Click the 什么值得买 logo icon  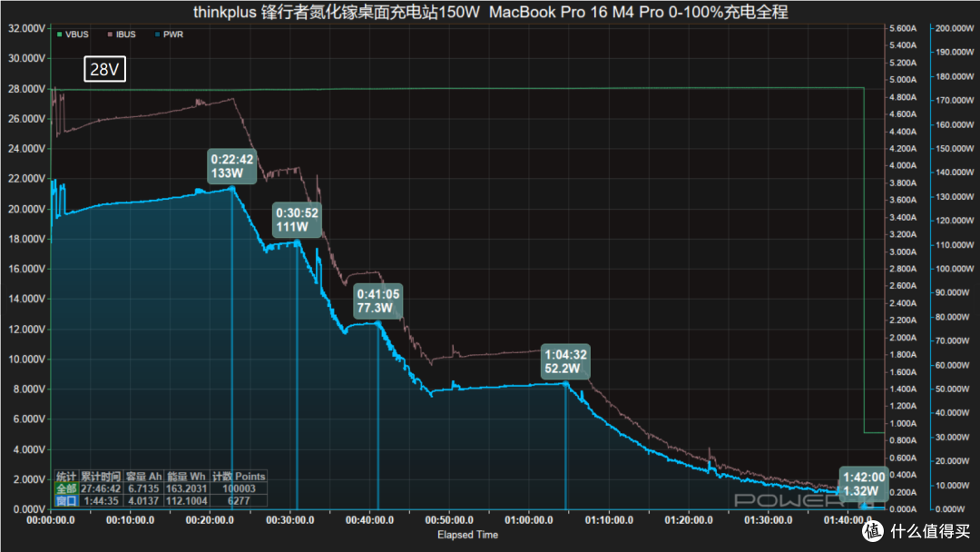pos(873,531)
